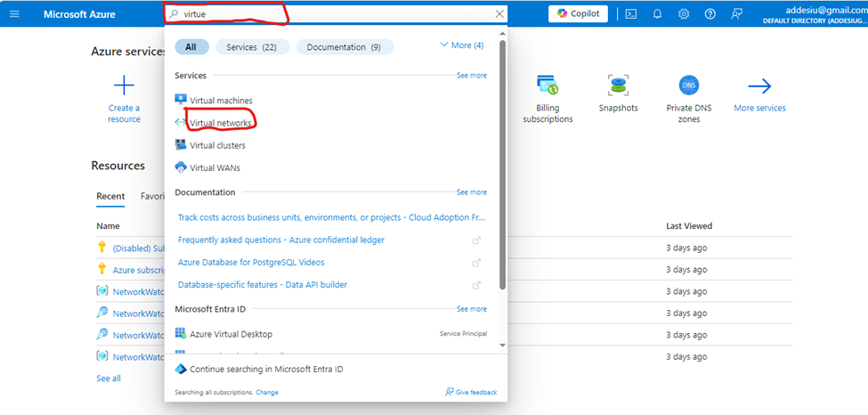The height and width of the screenshot is (415, 868).
Task: Select Virtual WANs in search results
Action: (x=215, y=167)
